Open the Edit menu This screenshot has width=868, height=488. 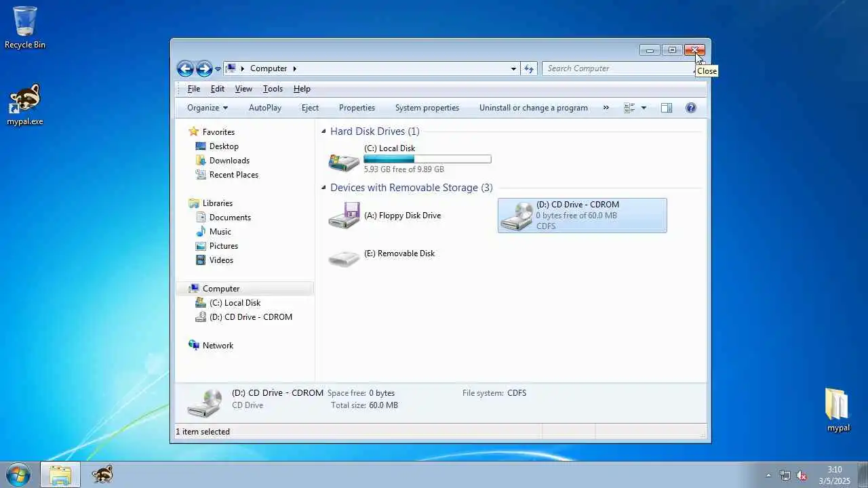click(217, 89)
